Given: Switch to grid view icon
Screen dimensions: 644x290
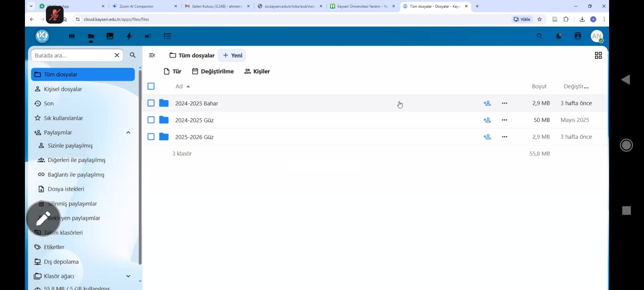Looking at the screenshot, I should click(x=598, y=55).
